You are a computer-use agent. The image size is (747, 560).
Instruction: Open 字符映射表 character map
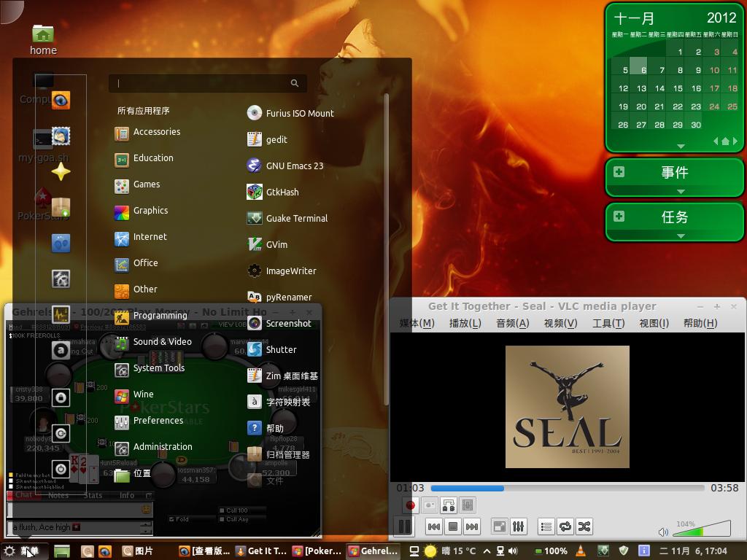tap(279, 402)
